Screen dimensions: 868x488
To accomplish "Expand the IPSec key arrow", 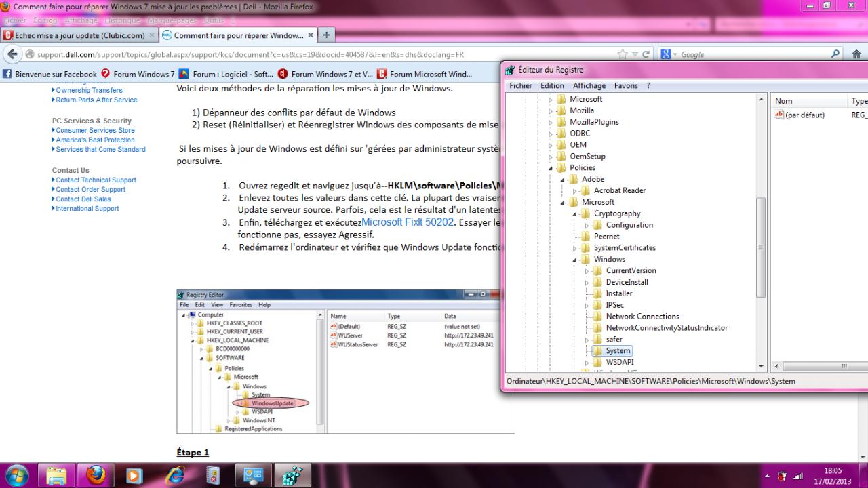I will point(587,305).
